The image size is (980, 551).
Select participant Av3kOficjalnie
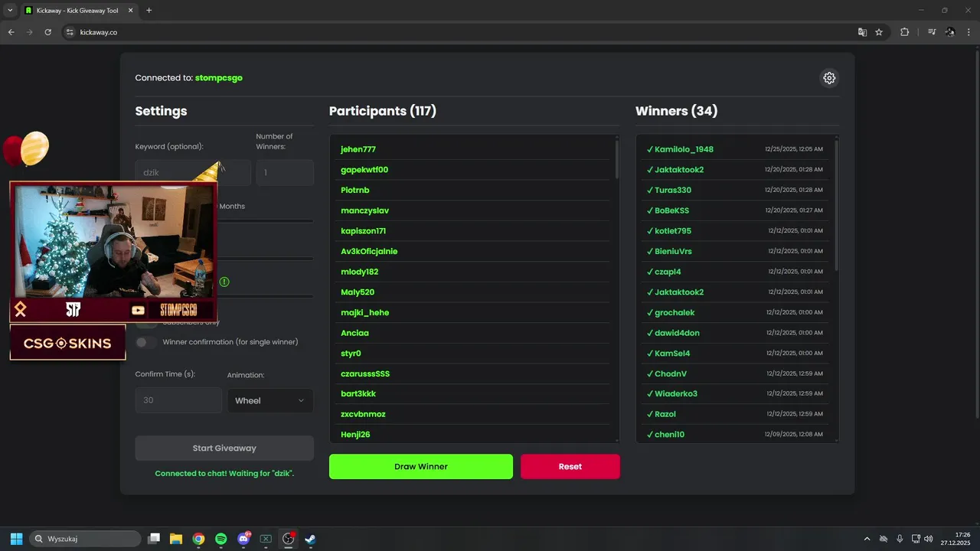pos(369,251)
